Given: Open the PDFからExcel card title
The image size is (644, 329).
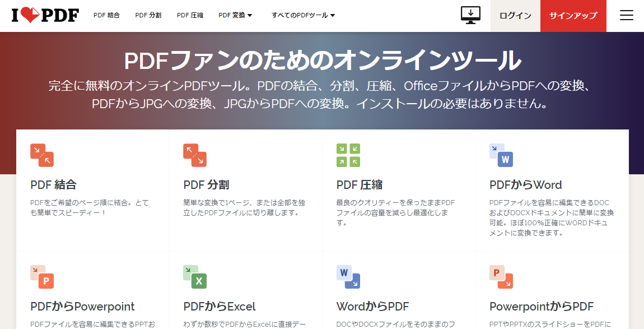Looking at the screenshot, I should point(220,307).
